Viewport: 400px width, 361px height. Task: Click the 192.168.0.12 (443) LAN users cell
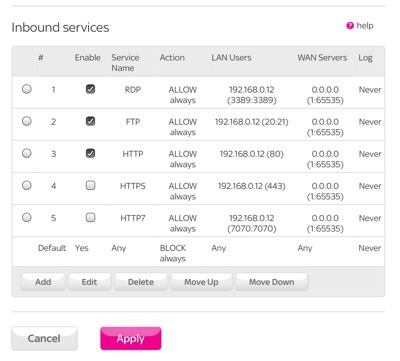tap(252, 186)
